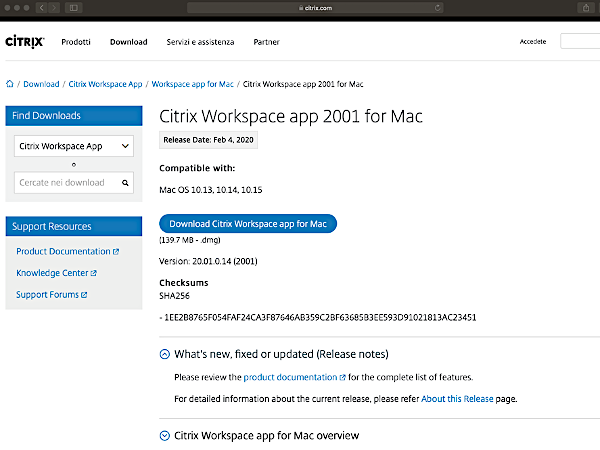This screenshot has height=450, width=600.
Task: Open Support Forums link
Action: point(51,295)
